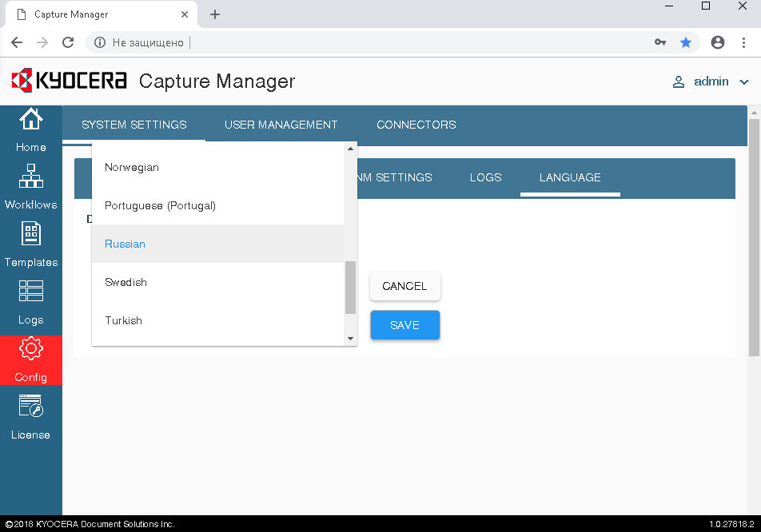
Task: Open the Workflows section
Action: tap(31, 187)
